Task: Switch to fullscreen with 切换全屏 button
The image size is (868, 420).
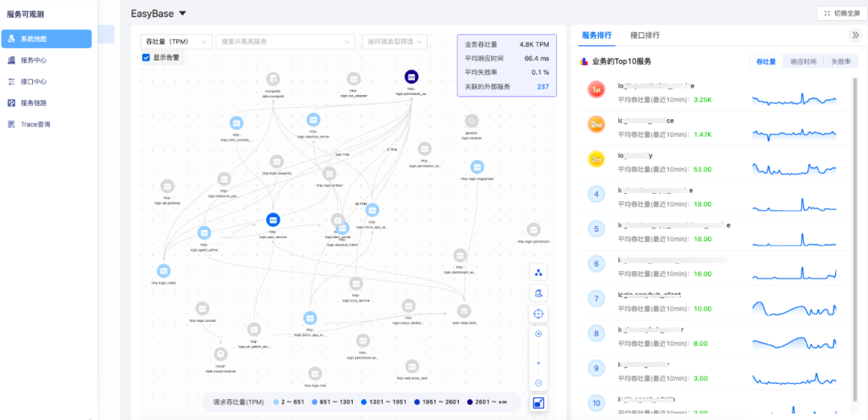Action: click(842, 14)
